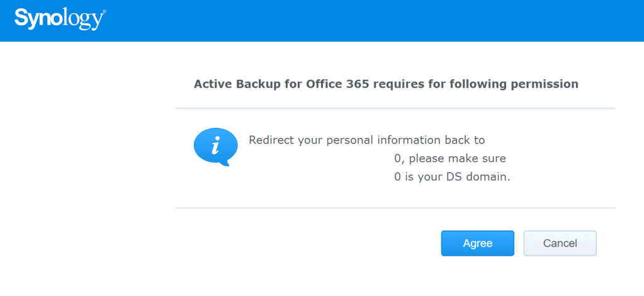Click the word 'permission' in the heading
The width and height of the screenshot is (644, 296).
(546, 84)
